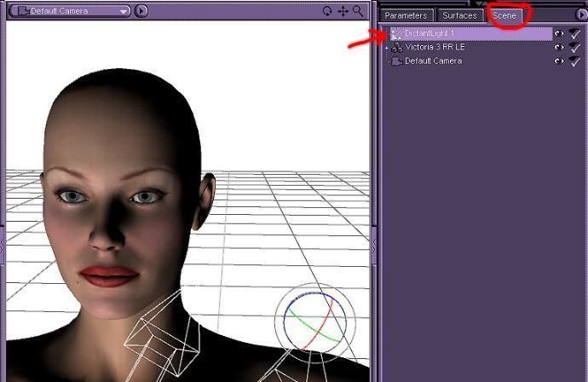Select Victoria 3 RR LE in scene list
The image size is (588, 382).
pos(435,48)
